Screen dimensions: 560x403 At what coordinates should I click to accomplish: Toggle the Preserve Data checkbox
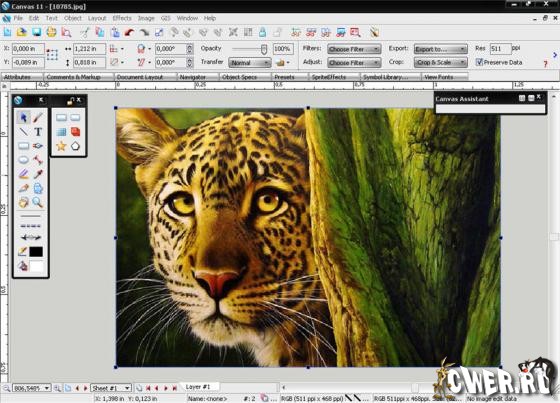coord(479,62)
